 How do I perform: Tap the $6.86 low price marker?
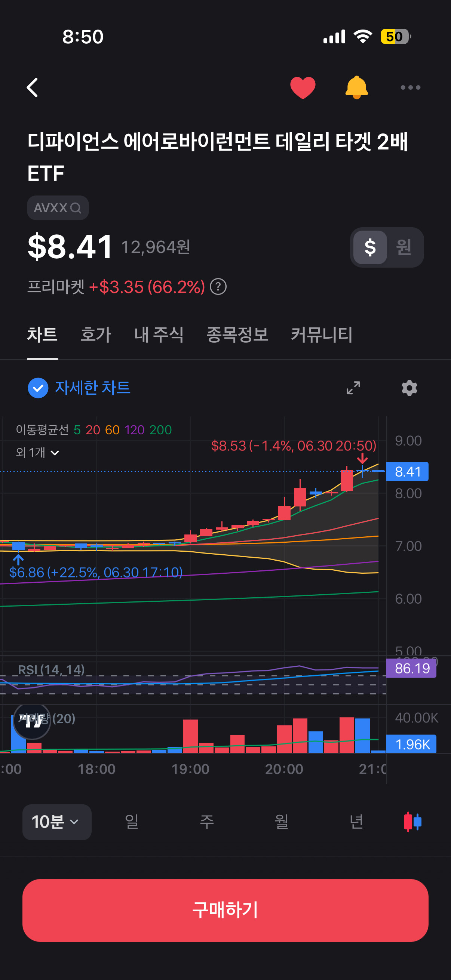pyautogui.click(x=95, y=572)
